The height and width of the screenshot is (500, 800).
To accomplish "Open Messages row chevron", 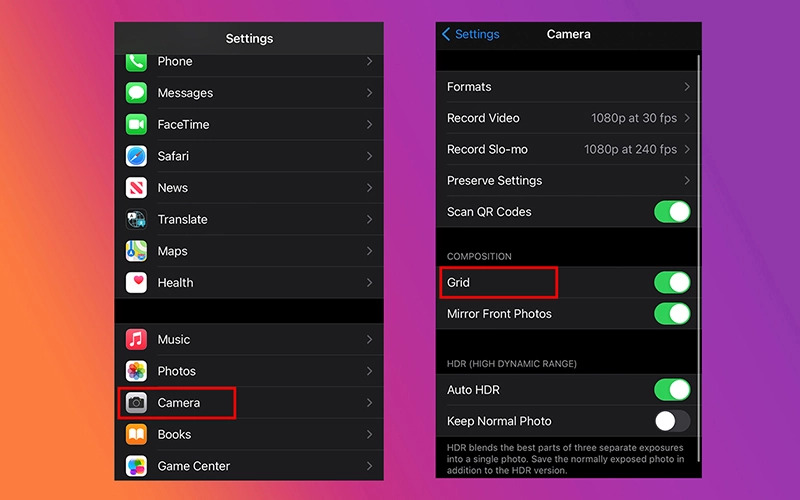I will 369,93.
